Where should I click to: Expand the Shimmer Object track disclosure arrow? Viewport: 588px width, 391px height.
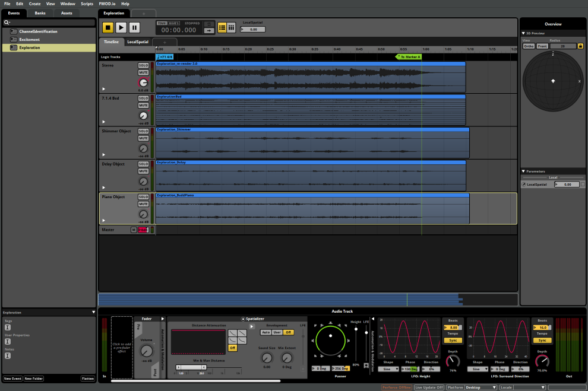coord(104,155)
